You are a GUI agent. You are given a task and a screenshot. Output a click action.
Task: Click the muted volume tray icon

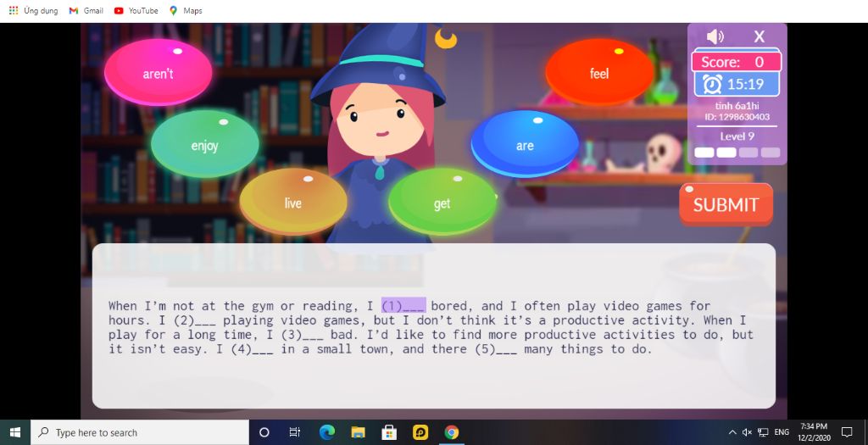click(x=747, y=432)
